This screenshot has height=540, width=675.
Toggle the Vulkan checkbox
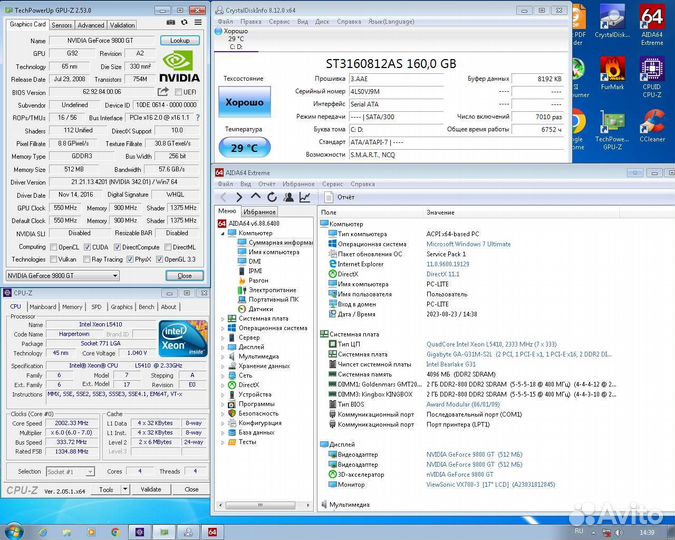53,259
